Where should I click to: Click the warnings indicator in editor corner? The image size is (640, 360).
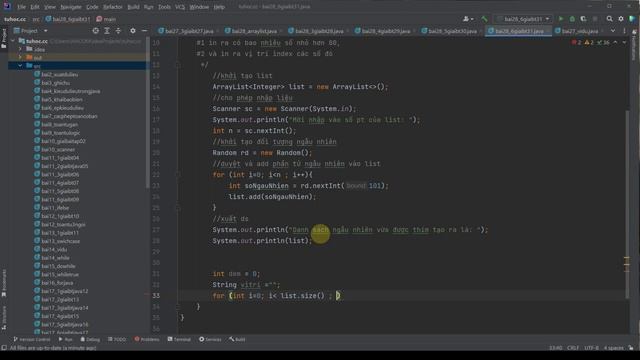[589, 42]
